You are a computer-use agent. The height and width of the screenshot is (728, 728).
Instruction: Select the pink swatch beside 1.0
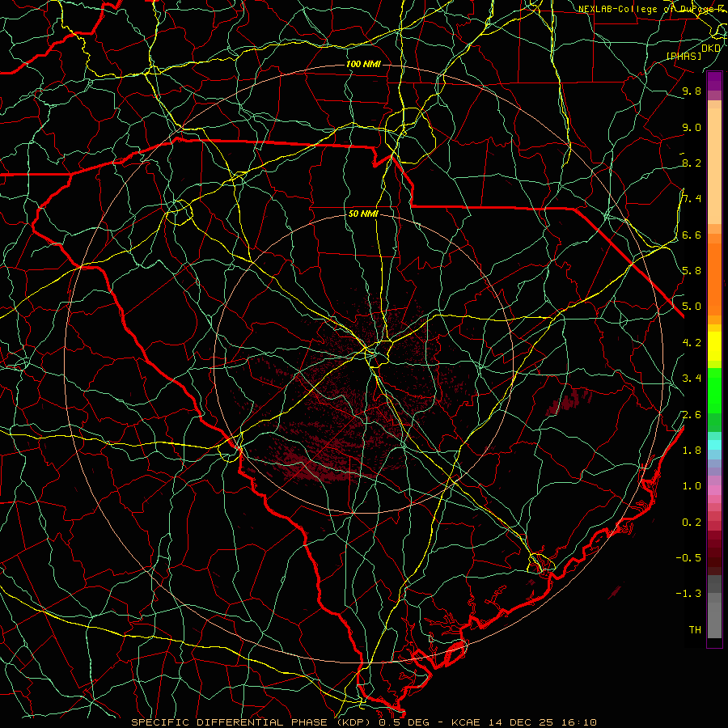coord(714,489)
